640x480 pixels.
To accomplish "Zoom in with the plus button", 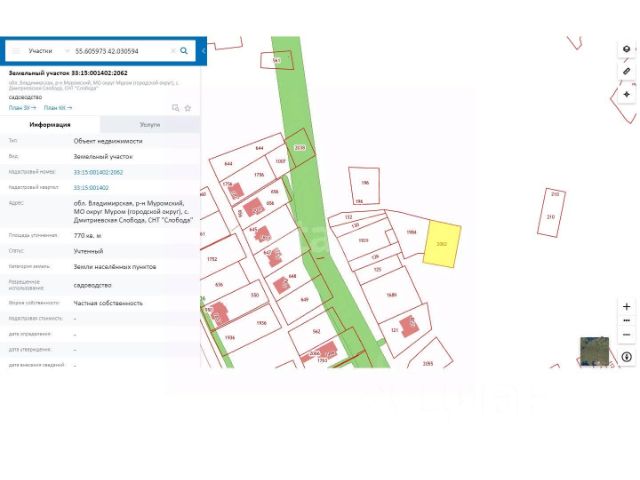I will tap(627, 307).
